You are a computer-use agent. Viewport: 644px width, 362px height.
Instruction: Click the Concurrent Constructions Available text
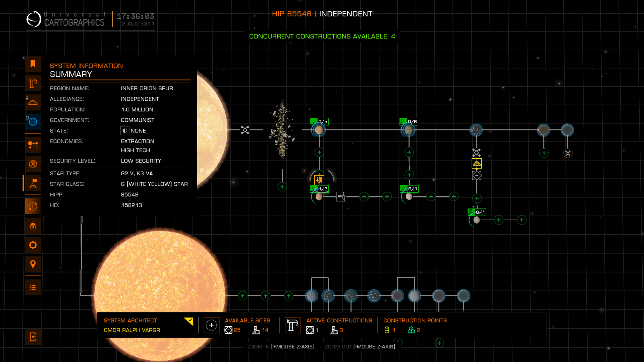tap(322, 36)
